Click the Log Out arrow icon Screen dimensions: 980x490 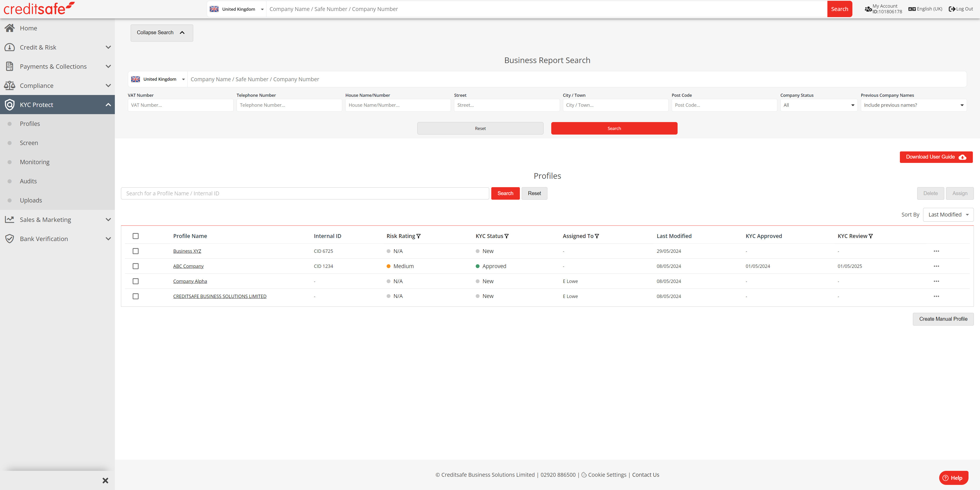click(952, 9)
